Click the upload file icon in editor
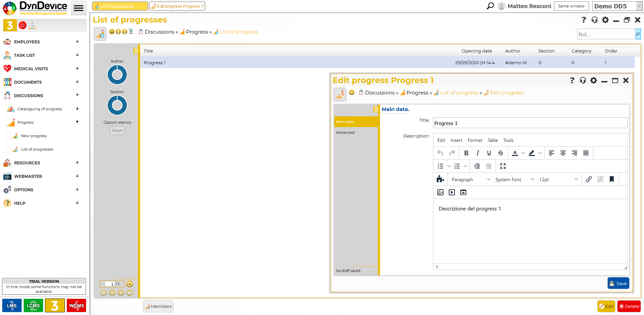 463,192
